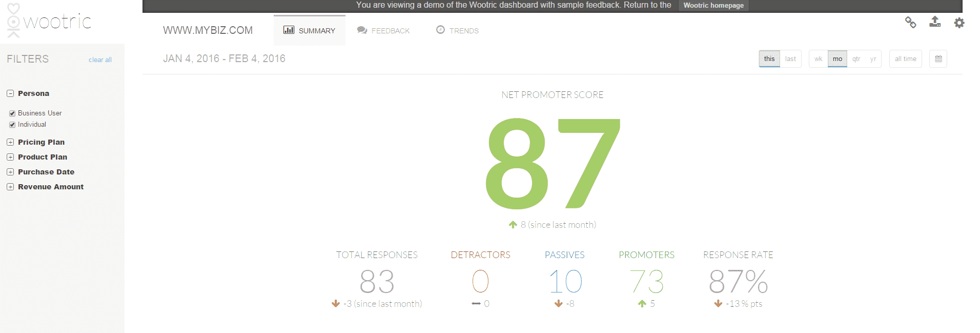The image size is (980, 333).
Task: Open the custom date calendar icon
Action: click(x=938, y=59)
